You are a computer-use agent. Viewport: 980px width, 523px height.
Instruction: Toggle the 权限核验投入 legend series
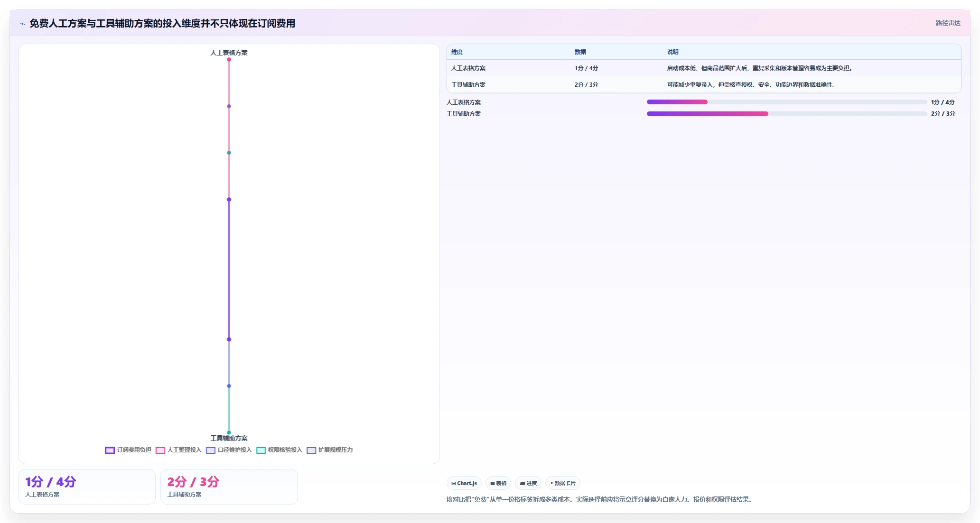pyautogui.click(x=279, y=450)
